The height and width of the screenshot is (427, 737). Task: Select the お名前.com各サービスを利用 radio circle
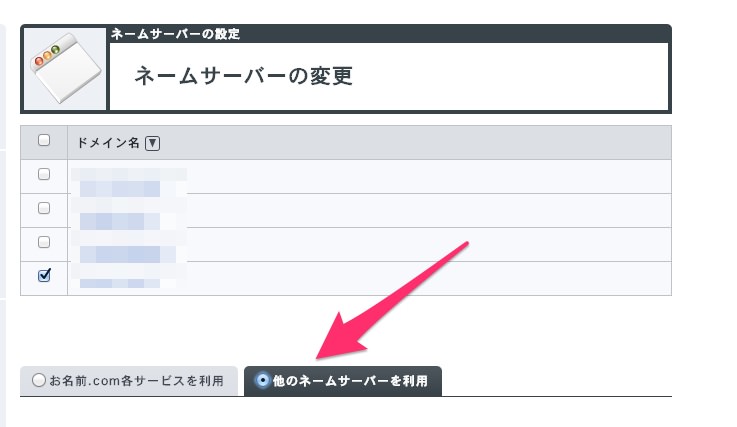point(39,380)
